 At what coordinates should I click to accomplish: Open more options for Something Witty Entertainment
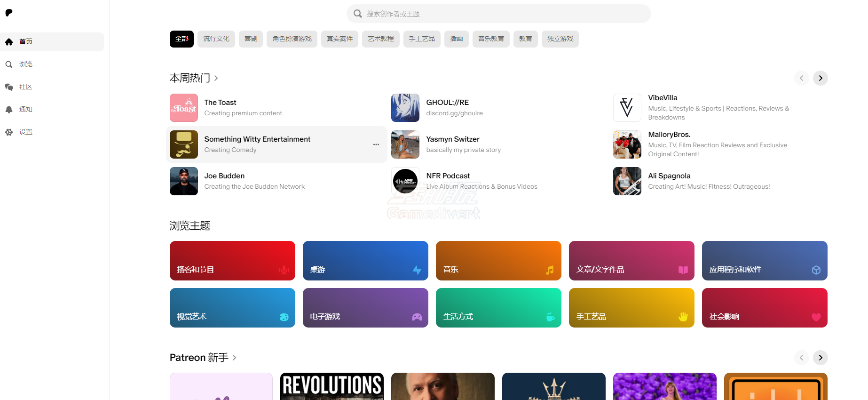376,144
